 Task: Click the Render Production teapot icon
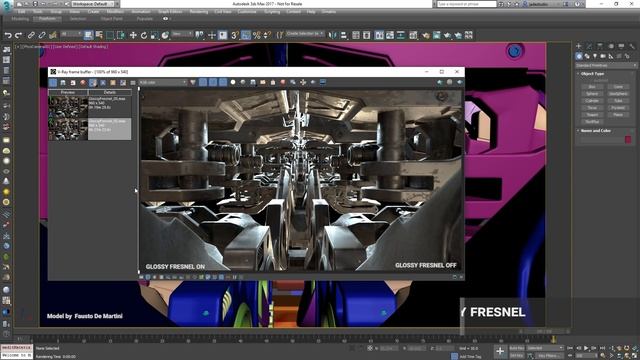(447, 36)
